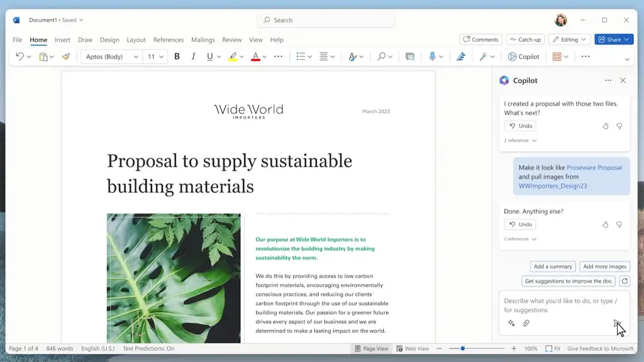The height and width of the screenshot is (362, 644).
Task: Expand the 2 references under first reply
Action: 520,141
